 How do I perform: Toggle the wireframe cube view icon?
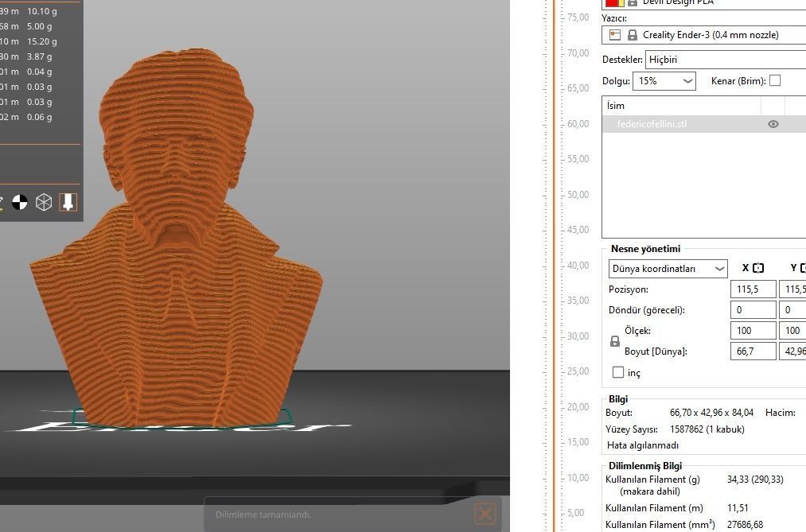click(44, 202)
